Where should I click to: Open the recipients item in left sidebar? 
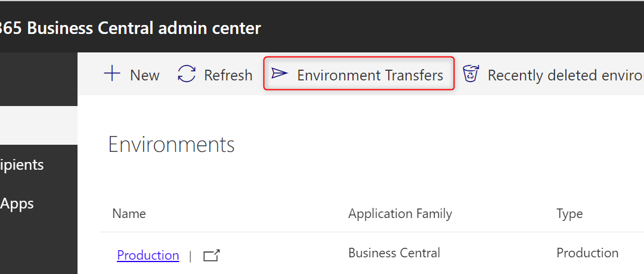tap(22, 164)
